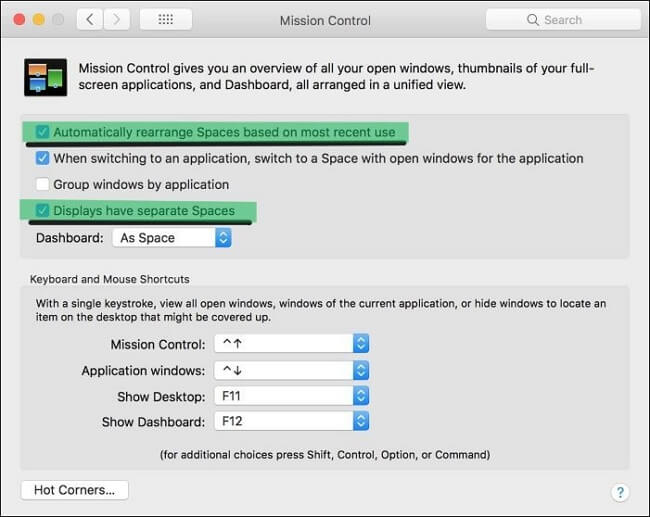Uncheck switch to Space with open windows
This screenshot has height=517, width=650.
coord(43,158)
